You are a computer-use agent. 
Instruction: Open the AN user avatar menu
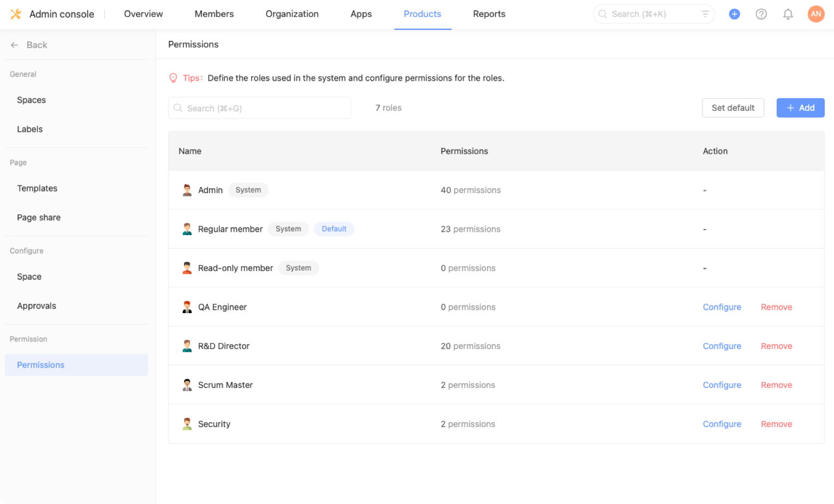coord(815,14)
